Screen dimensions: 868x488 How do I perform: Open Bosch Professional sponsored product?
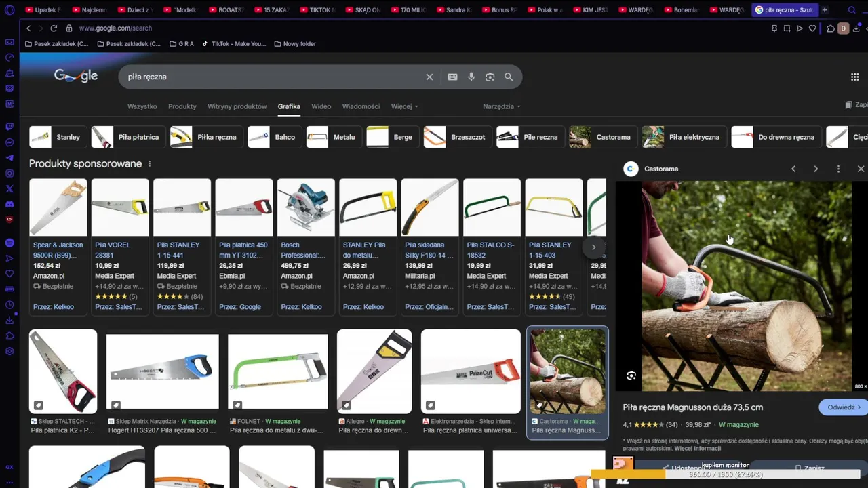[x=306, y=247]
